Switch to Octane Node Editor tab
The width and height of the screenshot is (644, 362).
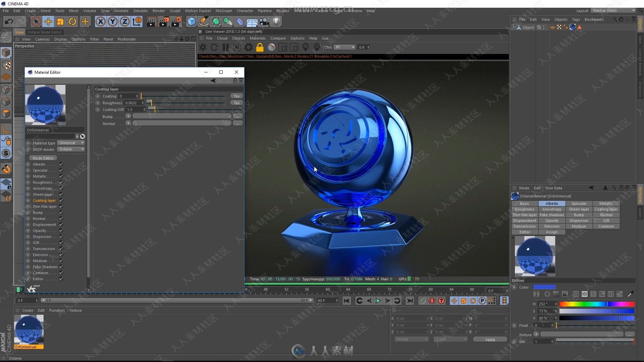click(45, 32)
